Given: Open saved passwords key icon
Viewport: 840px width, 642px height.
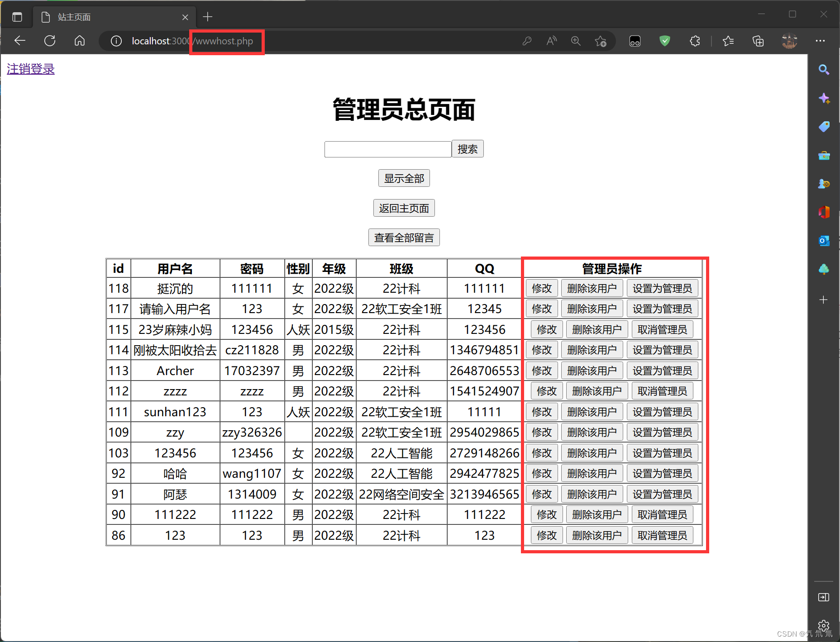Looking at the screenshot, I should 527,41.
